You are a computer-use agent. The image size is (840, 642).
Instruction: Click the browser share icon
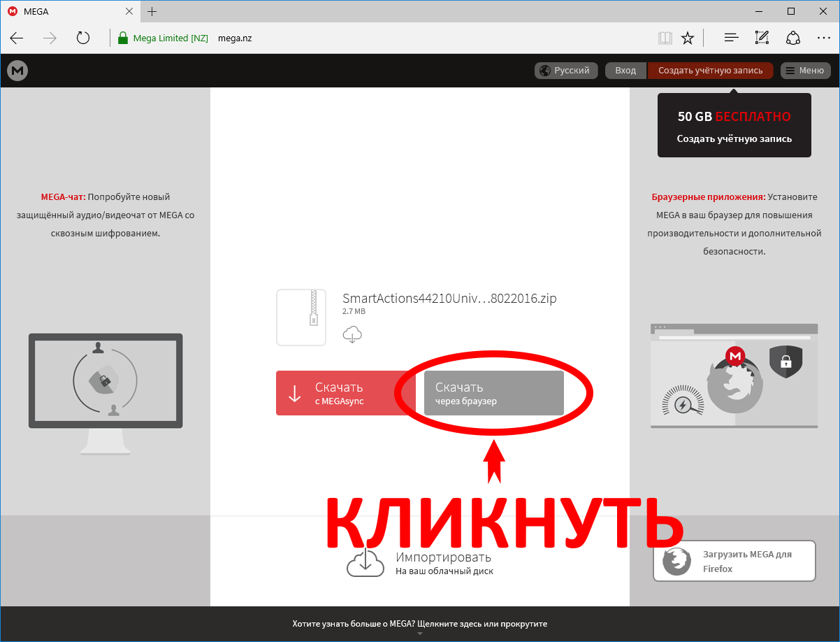click(x=792, y=38)
